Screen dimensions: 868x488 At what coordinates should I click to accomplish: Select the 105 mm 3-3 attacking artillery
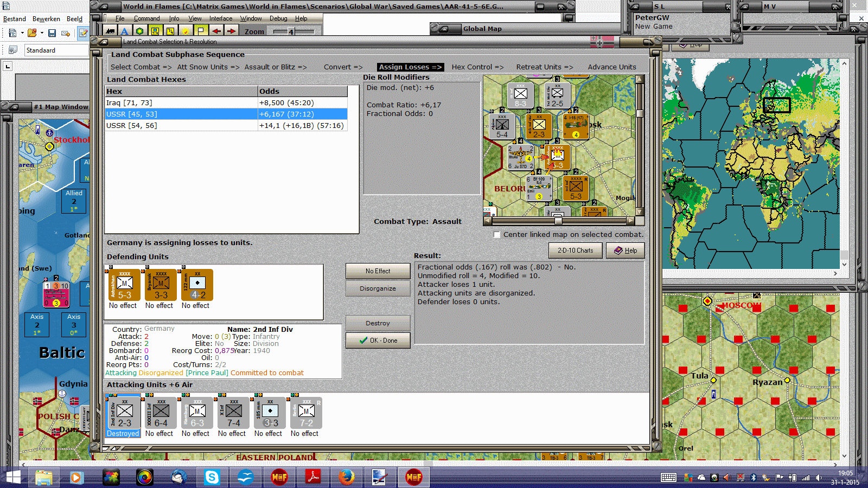pyautogui.click(x=270, y=413)
